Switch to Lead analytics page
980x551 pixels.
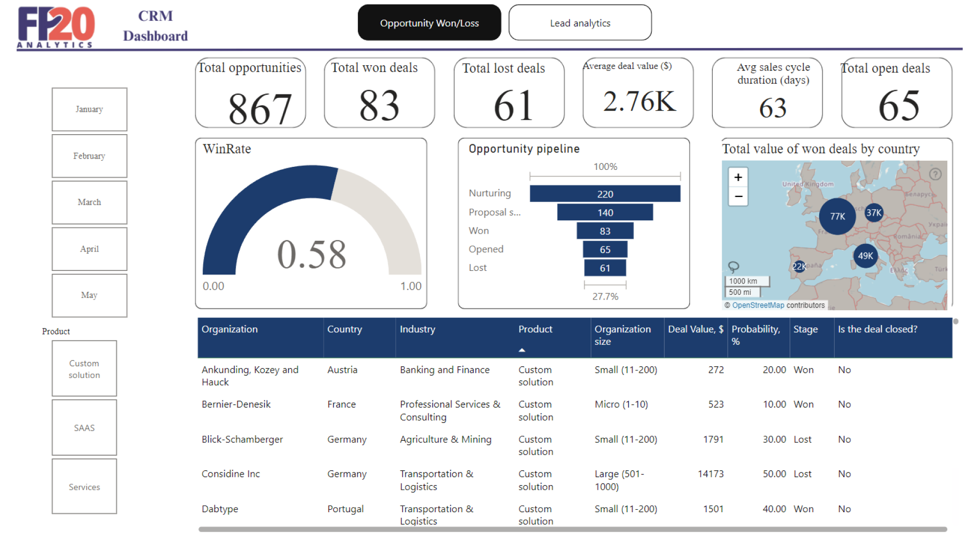tap(580, 23)
